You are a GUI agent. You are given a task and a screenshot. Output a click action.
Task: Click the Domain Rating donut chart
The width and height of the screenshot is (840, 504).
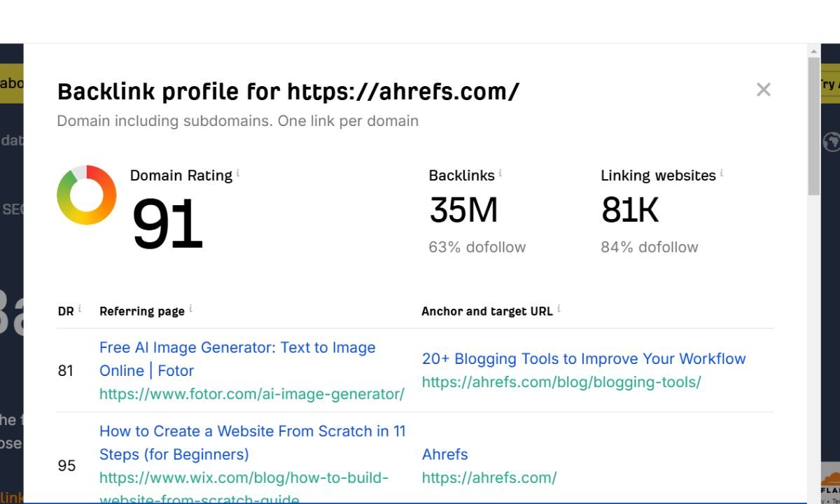(86, 196)
